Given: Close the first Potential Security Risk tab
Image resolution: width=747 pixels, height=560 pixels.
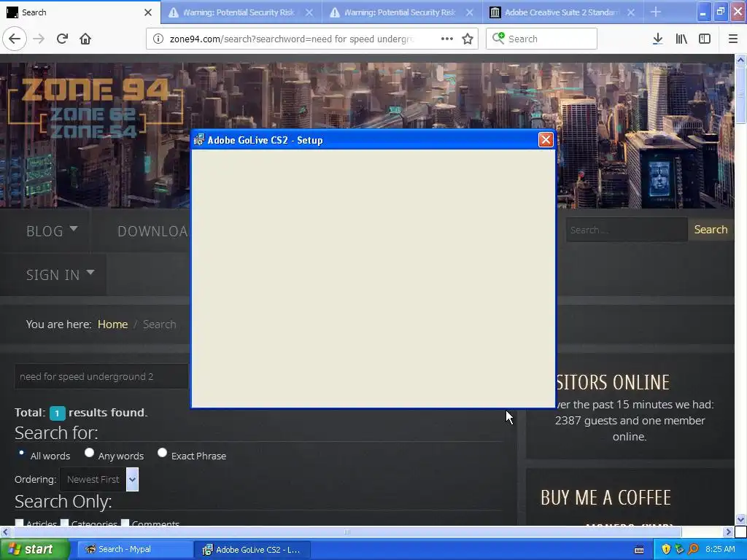Looking at the screenshot, I should [309, 12].
